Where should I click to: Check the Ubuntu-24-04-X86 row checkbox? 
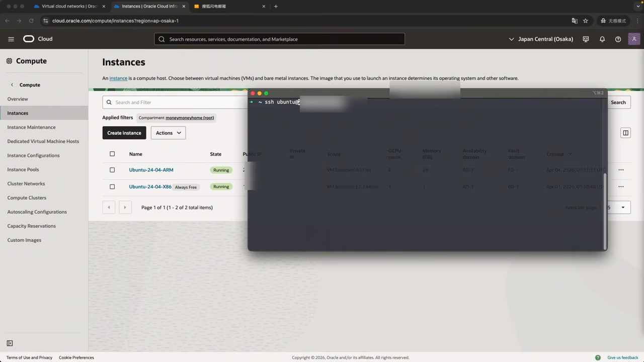click(x=112, y=187)
